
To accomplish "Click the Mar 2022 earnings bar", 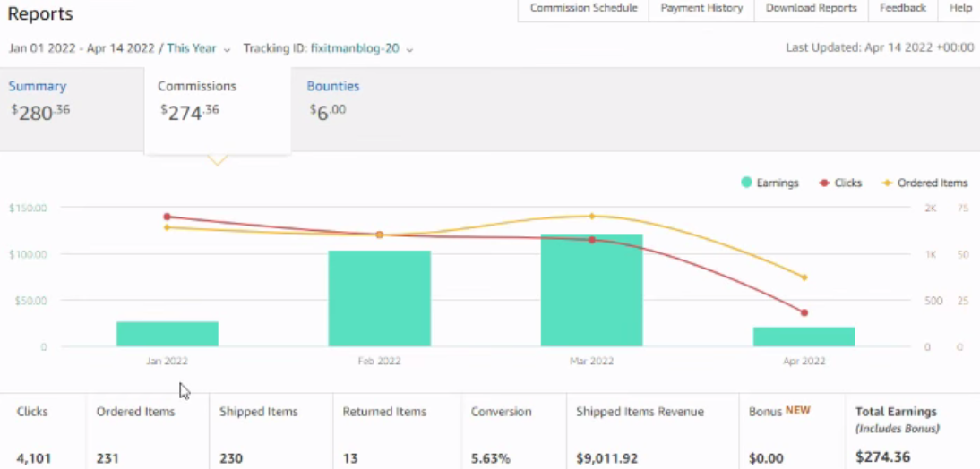I will point(591,290).
